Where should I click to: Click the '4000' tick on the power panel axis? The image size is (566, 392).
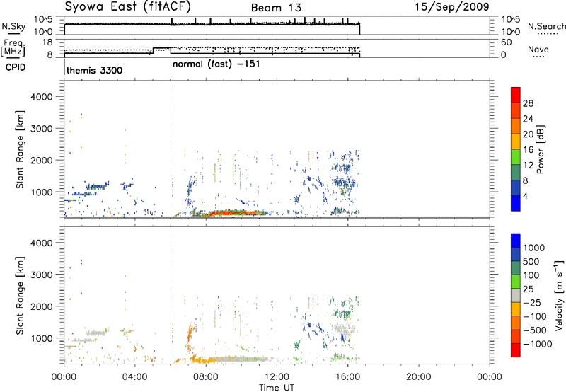[41, 97]
